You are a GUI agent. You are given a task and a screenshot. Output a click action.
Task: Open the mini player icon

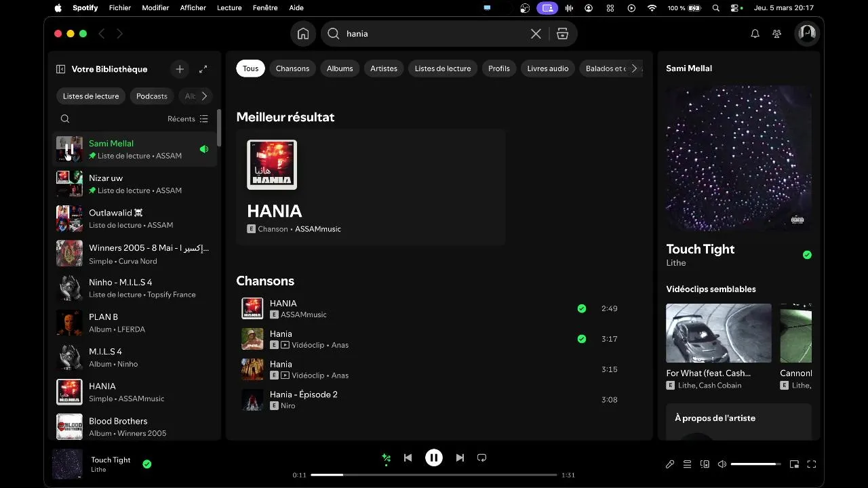pyautogui.click(x=794, y=464)
